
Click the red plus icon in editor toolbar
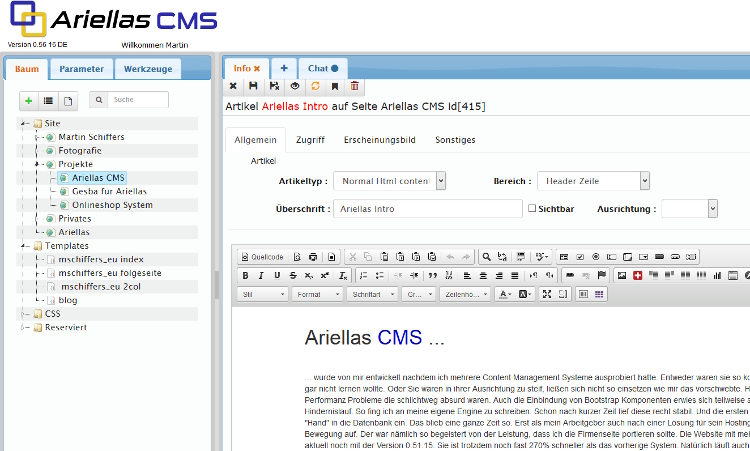638,275
